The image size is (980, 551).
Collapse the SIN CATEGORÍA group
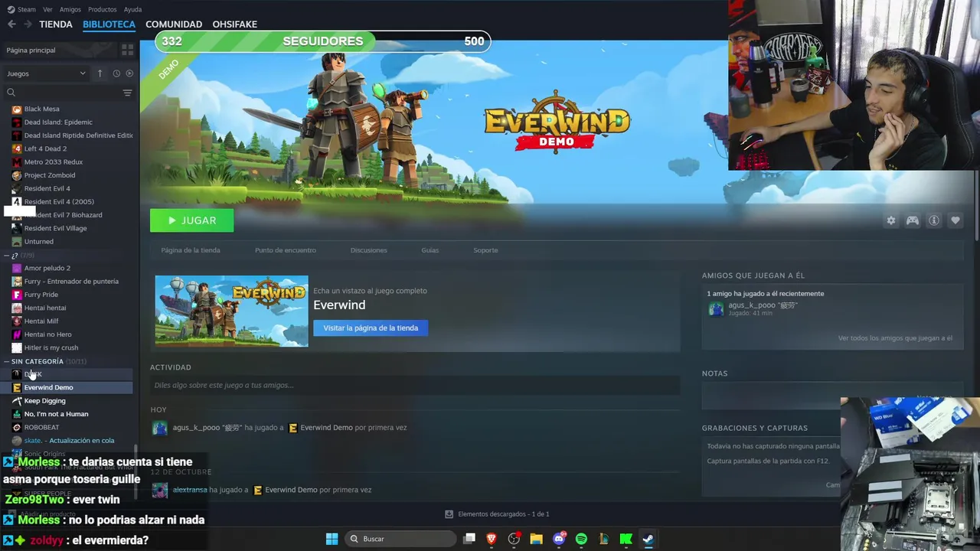(7, 361)
